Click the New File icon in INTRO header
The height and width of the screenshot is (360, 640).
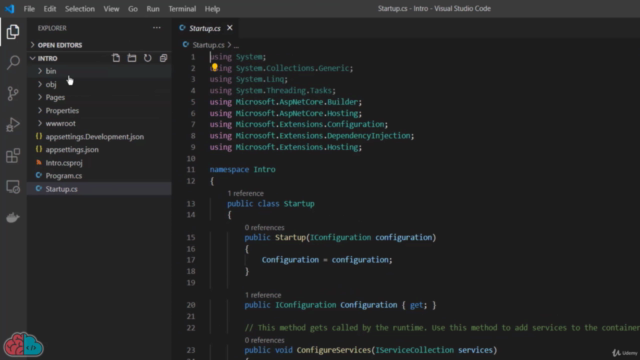coord(116,58)
